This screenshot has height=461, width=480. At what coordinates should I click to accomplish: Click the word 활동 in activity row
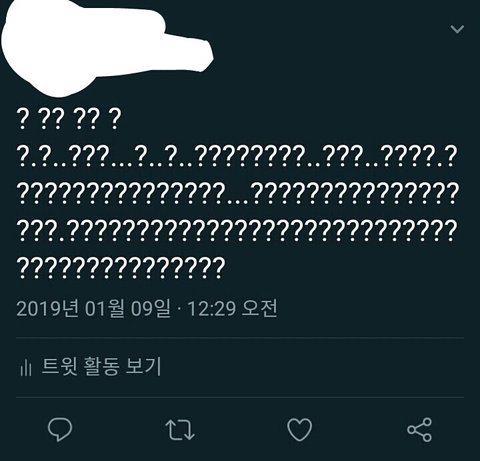(x=101, y=366)
